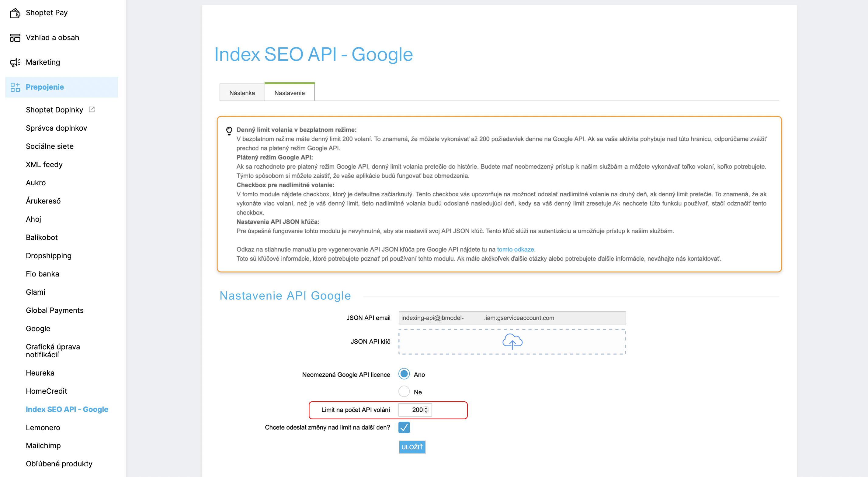868x477 pixels.
Task: Click the API limit stepper arrows
Action: (x=426, y=410)
